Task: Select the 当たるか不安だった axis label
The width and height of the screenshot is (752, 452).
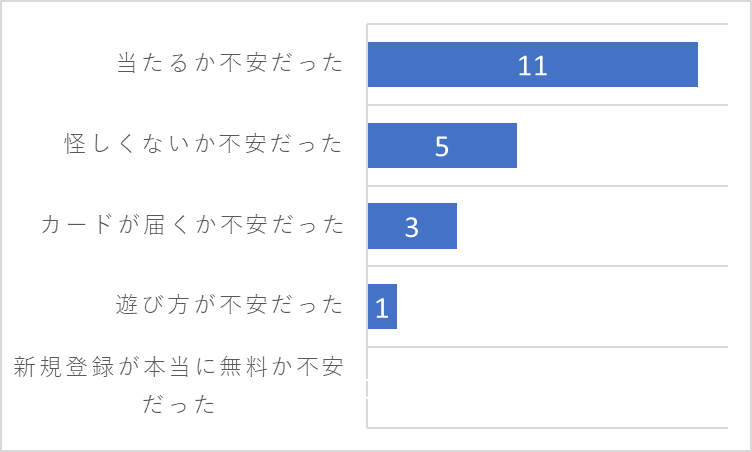Action: (230, 63)
